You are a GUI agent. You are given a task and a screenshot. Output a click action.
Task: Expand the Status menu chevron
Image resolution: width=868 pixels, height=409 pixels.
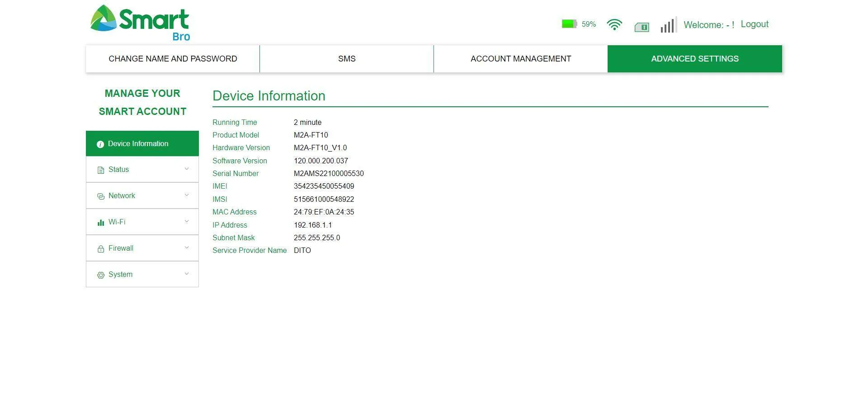coord(187,169)
